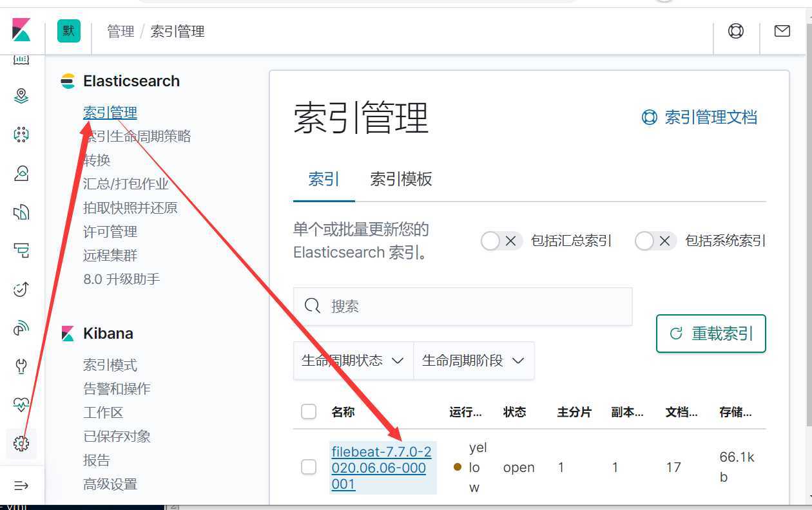Image resolution: width=812 pixels, height=510 pixels.
Task: Open the SIEM radar icon in sidebar
Action: coord(21,328)
